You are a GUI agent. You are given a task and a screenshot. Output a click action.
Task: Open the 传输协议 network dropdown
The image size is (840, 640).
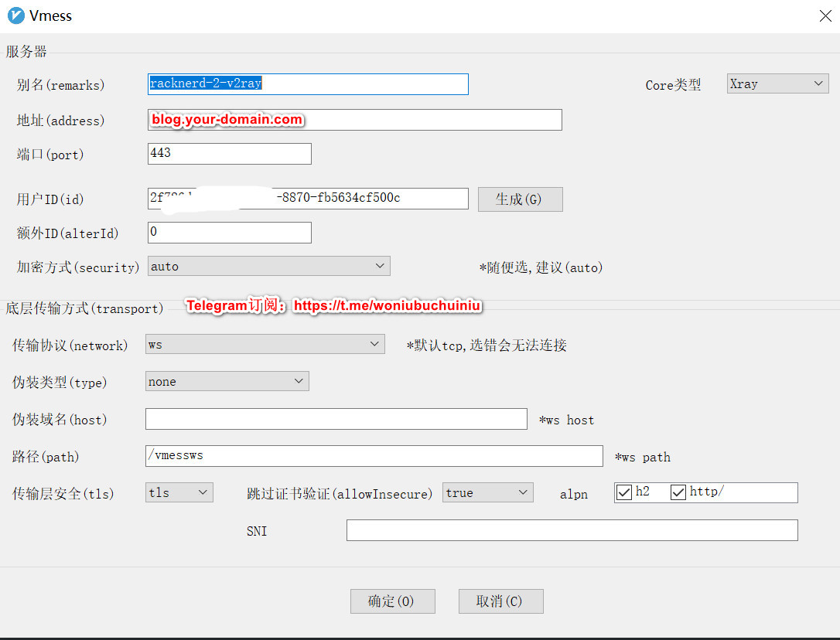(265, 344)
